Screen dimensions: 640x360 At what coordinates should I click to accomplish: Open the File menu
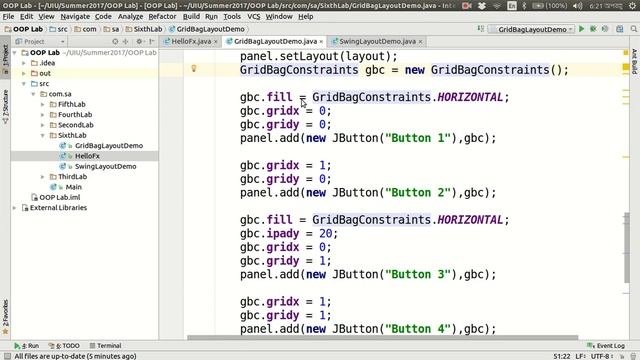click(x=8, y=17)
